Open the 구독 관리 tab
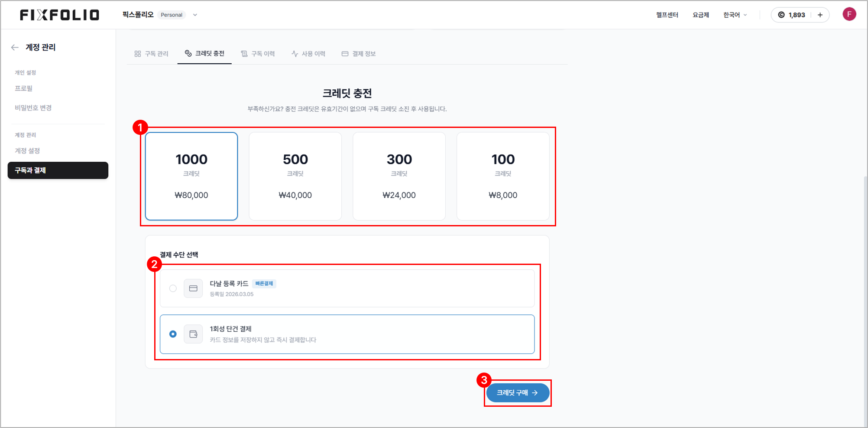This screenshot has height=428, width=868. point(151,54)
